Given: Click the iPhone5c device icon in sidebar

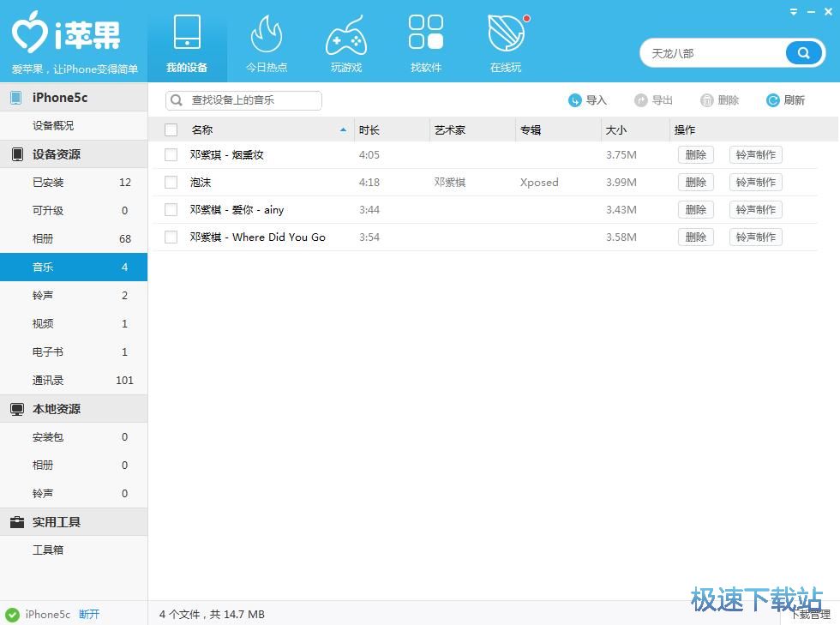Looking at the screenshot, I should click(16, 98).
